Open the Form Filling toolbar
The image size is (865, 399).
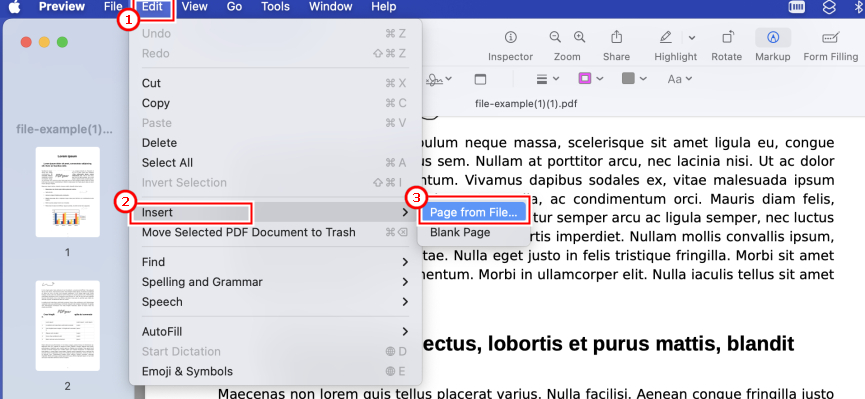pyautogui.click(x=831, y=46)
